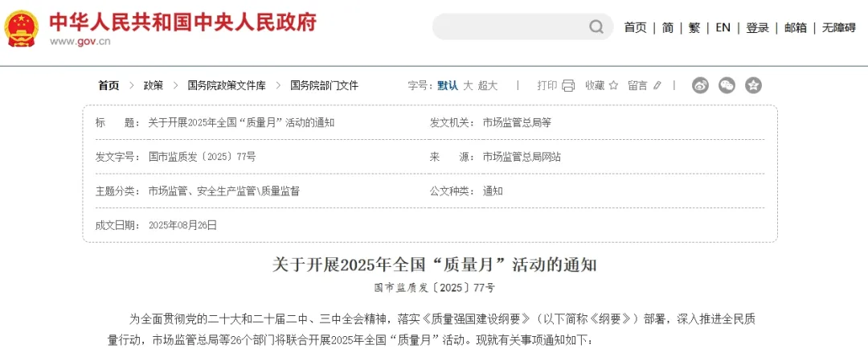Switch font size to 大
This screenshot has height=353, width=868.
point(468,85)
